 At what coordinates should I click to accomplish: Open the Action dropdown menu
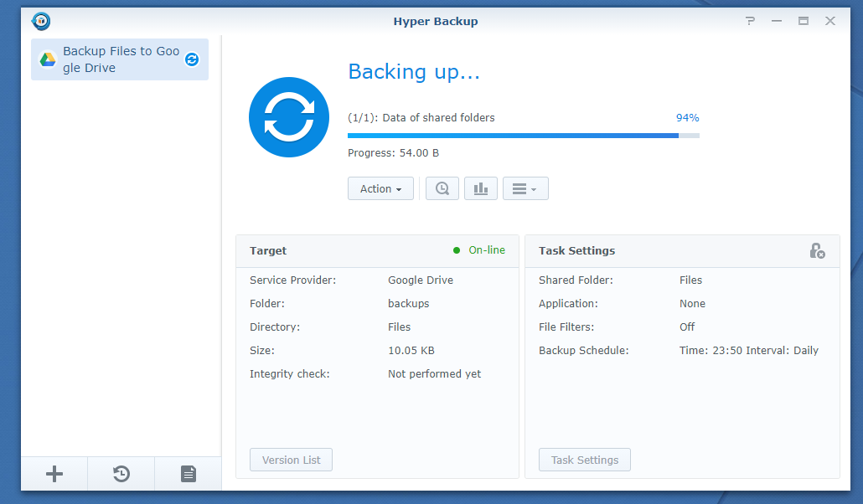380,188
